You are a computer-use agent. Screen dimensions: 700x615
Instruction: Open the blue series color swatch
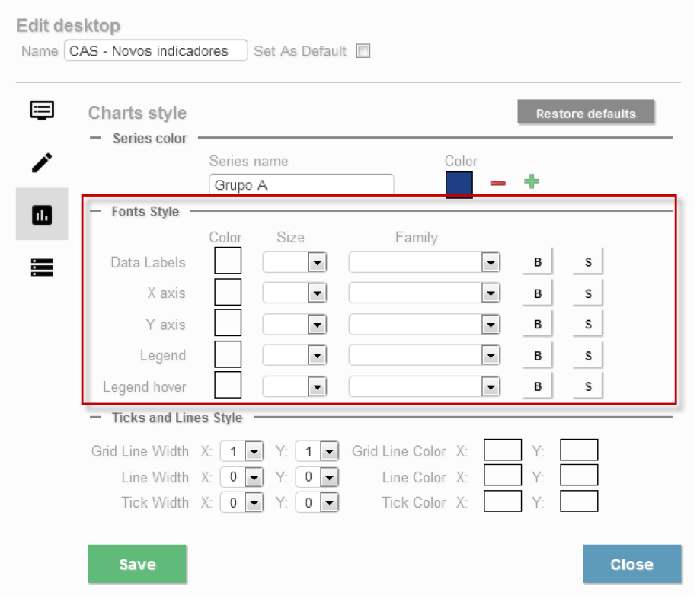pyautogui.click(x=459, y=184)
